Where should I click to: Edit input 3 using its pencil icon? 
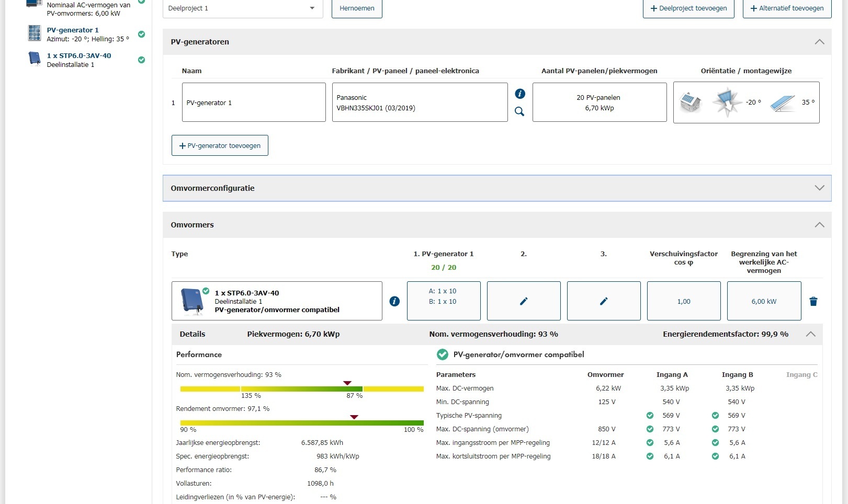[604, 301]
